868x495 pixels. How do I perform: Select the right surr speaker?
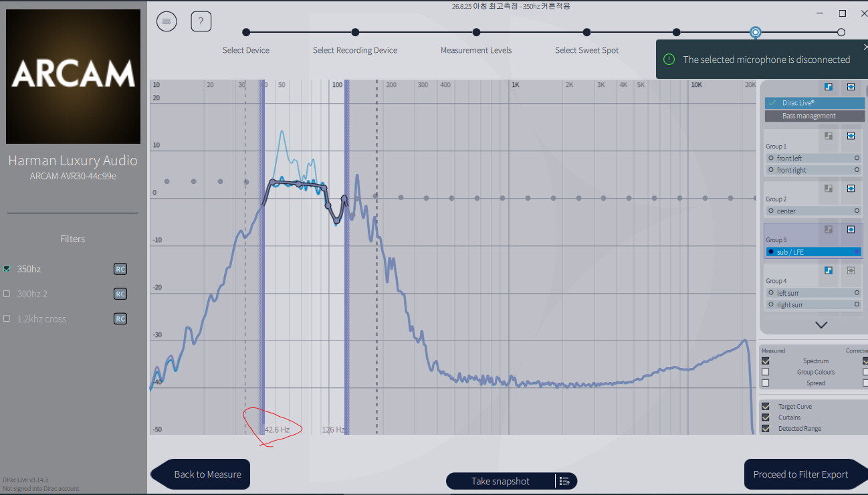click(x=814, y=304)
